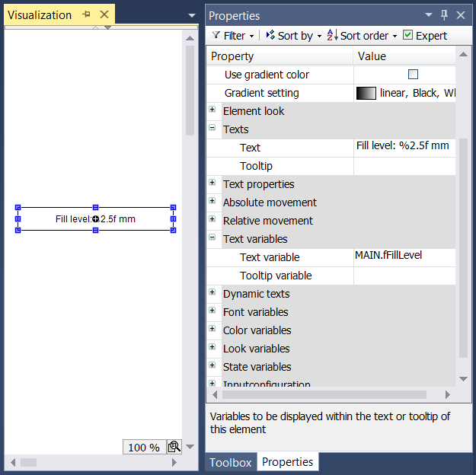476x475 pixels.
Task: Expand the Relative movement group
Action: [x=212, y=218]
